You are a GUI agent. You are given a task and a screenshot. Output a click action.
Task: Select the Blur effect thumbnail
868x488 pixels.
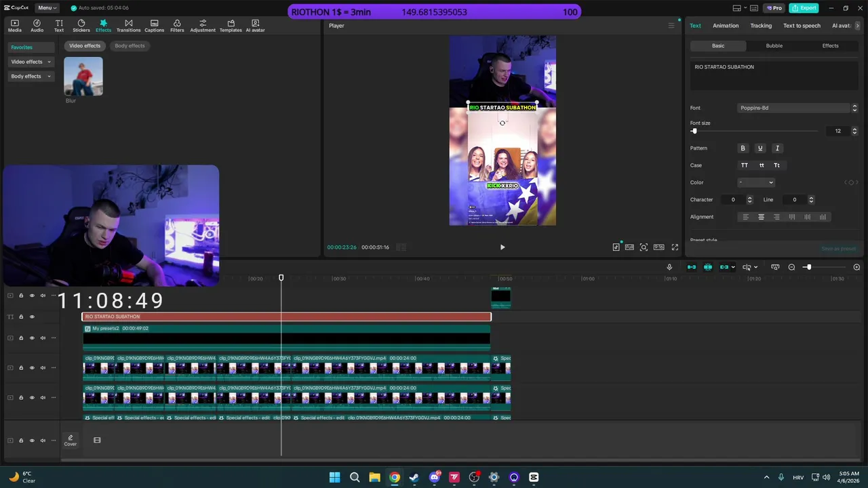[83, 76]
